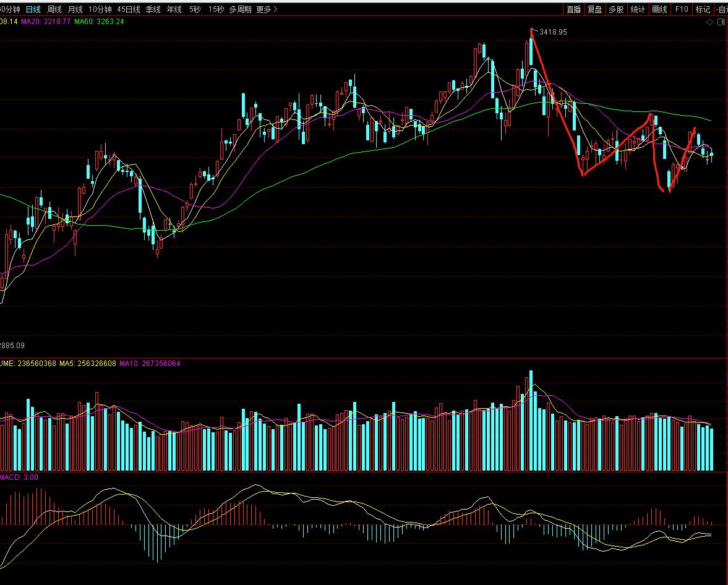Switch to the 10分钟 period
The image size is (728, 585).
[100, 9]
